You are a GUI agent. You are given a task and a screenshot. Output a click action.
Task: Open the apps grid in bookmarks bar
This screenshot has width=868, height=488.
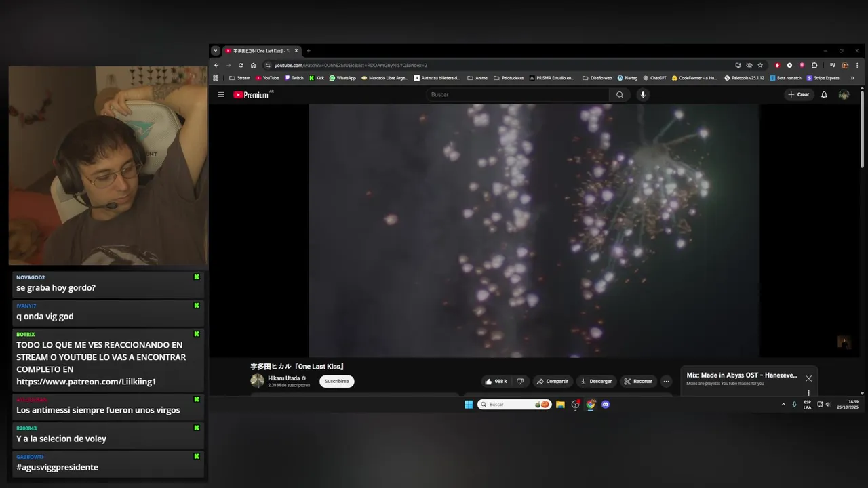tap(216, 78)
